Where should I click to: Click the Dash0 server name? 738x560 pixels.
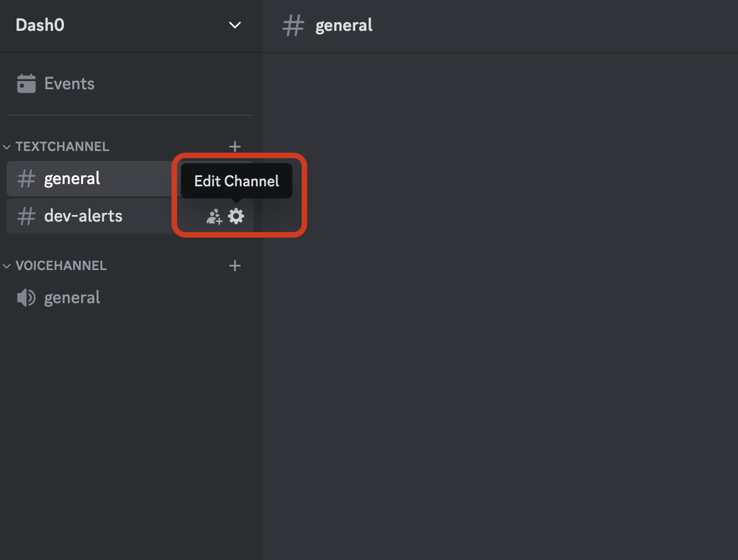coord(40,25)
